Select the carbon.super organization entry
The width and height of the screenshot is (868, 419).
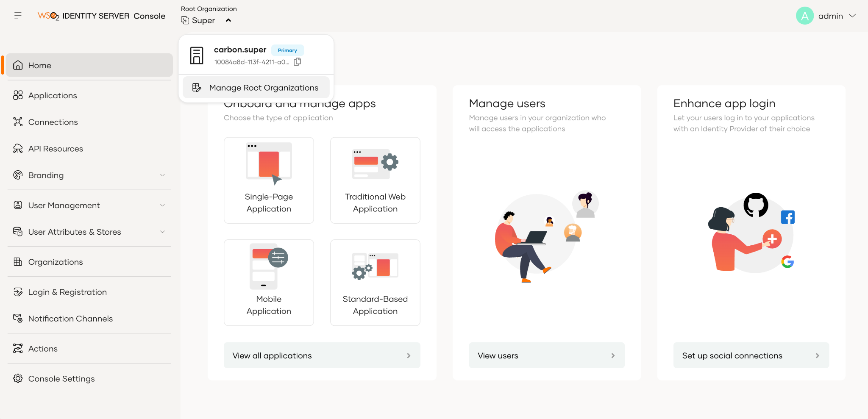256,55
